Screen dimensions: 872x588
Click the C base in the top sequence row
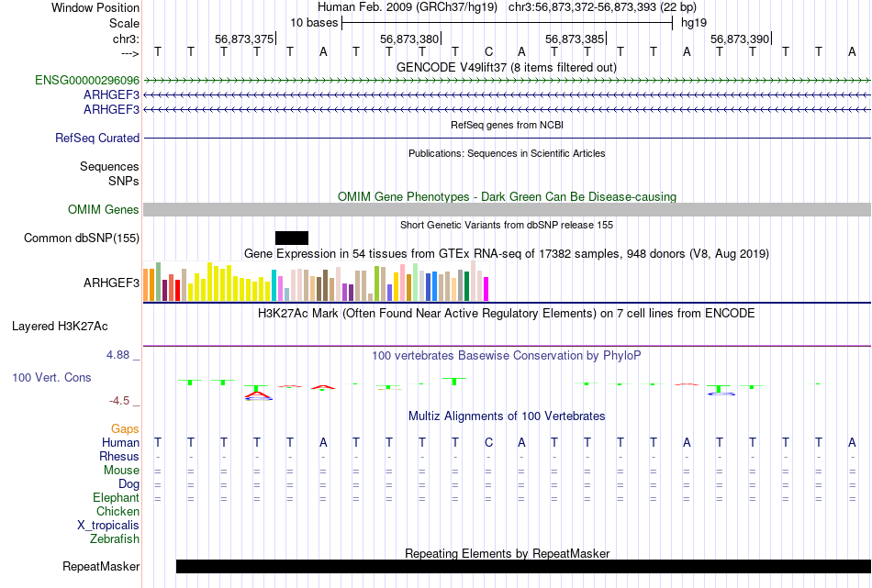click(488, 52)
